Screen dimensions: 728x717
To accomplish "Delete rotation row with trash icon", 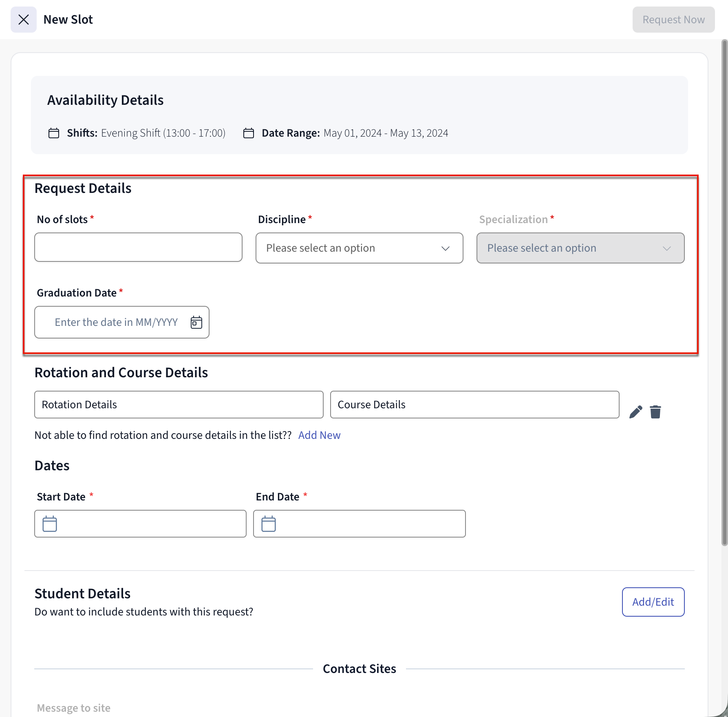I will tap(655, 412).
